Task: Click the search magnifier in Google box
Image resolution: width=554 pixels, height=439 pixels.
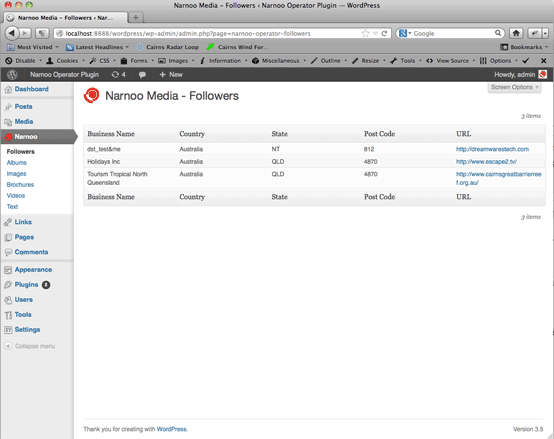Action: pos(498,33)
